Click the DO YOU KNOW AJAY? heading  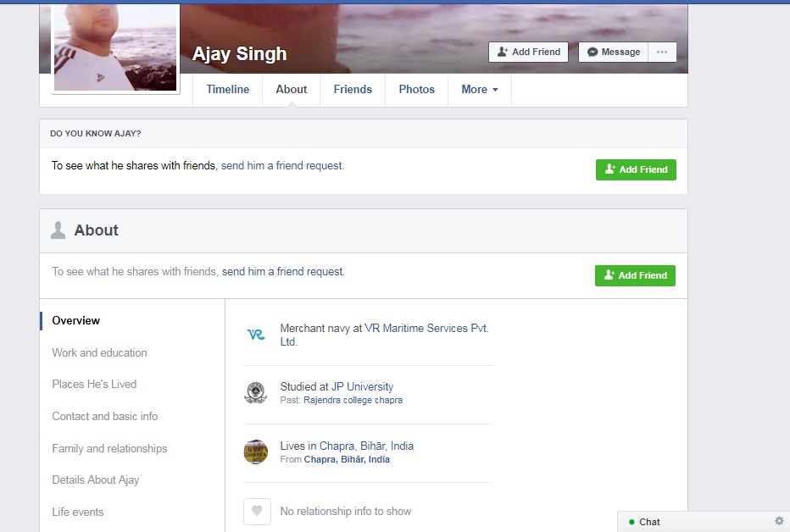(95, 133)
